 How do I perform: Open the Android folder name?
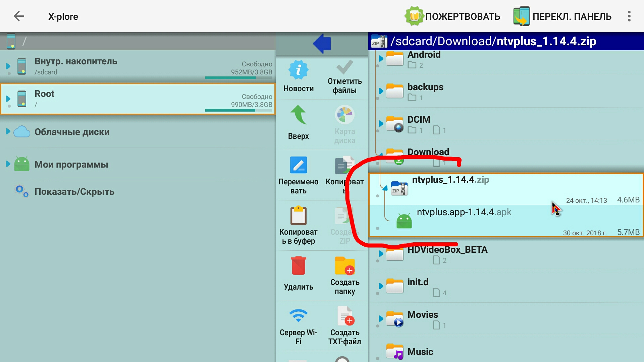coord(424,55)
